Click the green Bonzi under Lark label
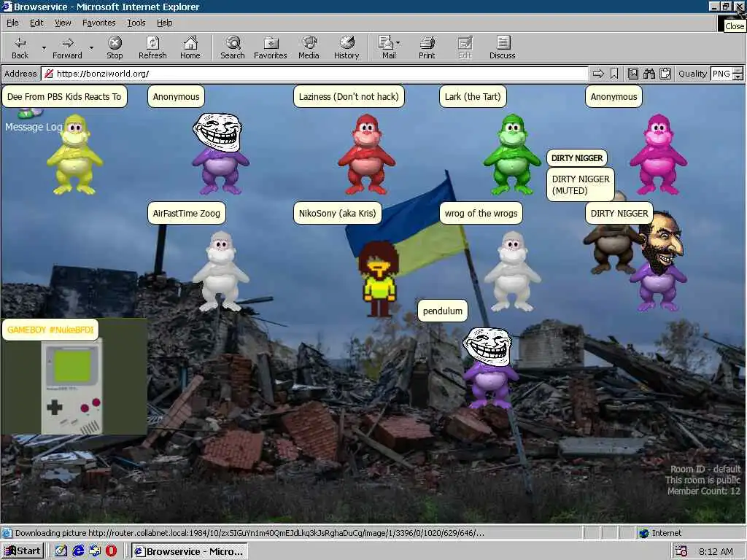The width and height of the screenshot is (747, 560). click(x=512, y=154)
